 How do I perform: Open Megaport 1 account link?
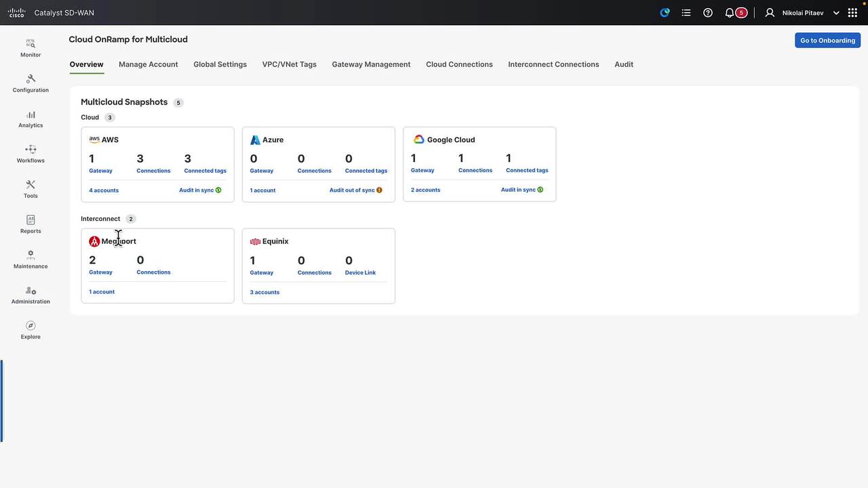click(x=102, y=292)
